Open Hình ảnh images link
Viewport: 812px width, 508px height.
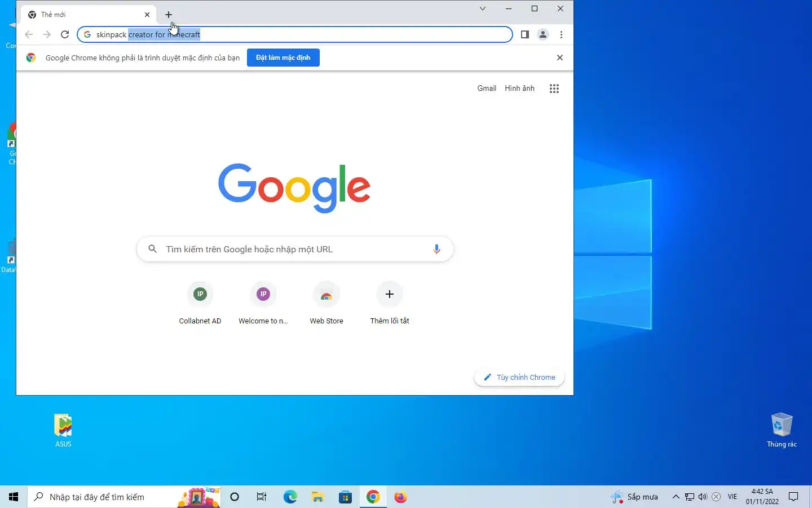pyautogui.click(x=519, y=89)
